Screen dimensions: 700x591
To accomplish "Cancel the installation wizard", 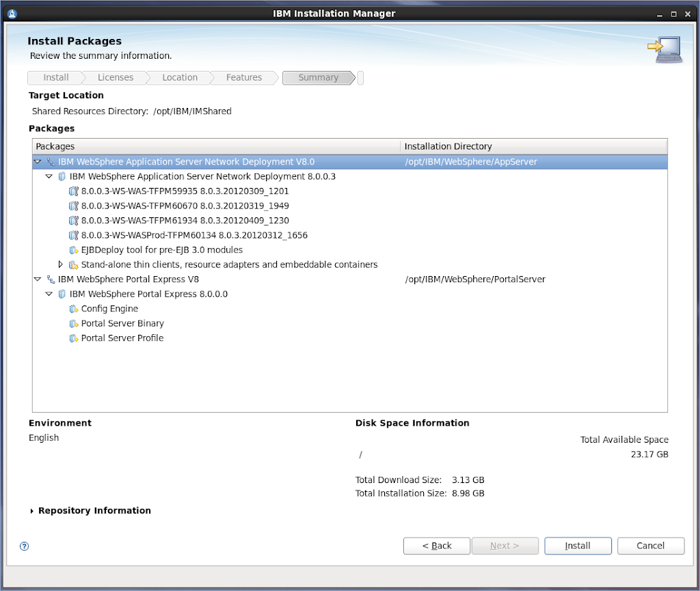I will pyautogui.click(x=650, y=546).
